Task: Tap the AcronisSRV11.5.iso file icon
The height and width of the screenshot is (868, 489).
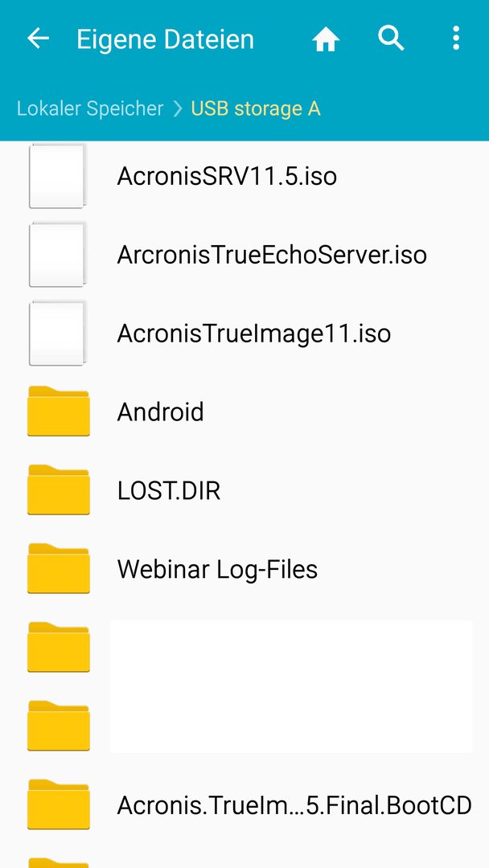Action: pyautogui.click(x=58, y=176)
